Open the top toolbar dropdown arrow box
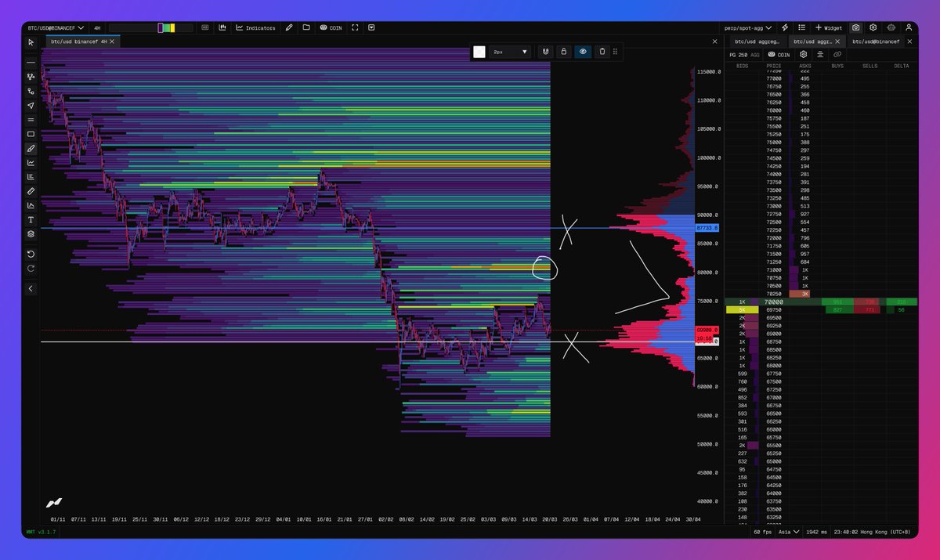Image resolution: width=940 pixels, height=560 pixels. (x=371, y=27)
